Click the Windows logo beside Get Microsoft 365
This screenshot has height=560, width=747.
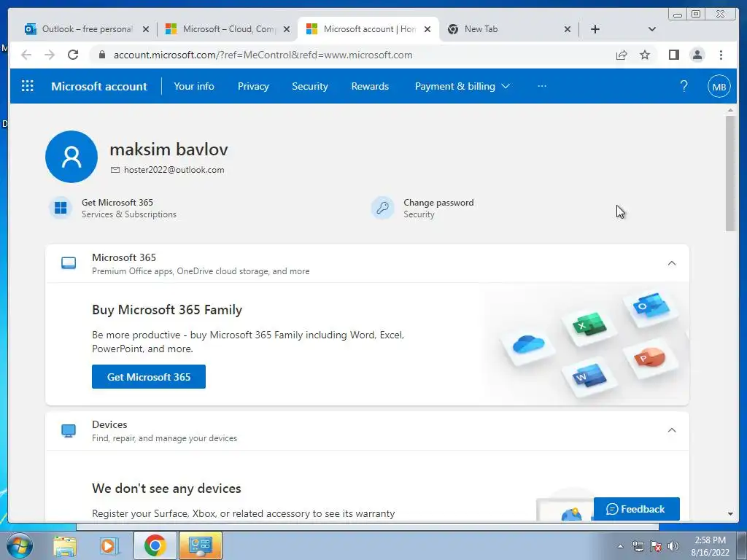tap(61, 208)
